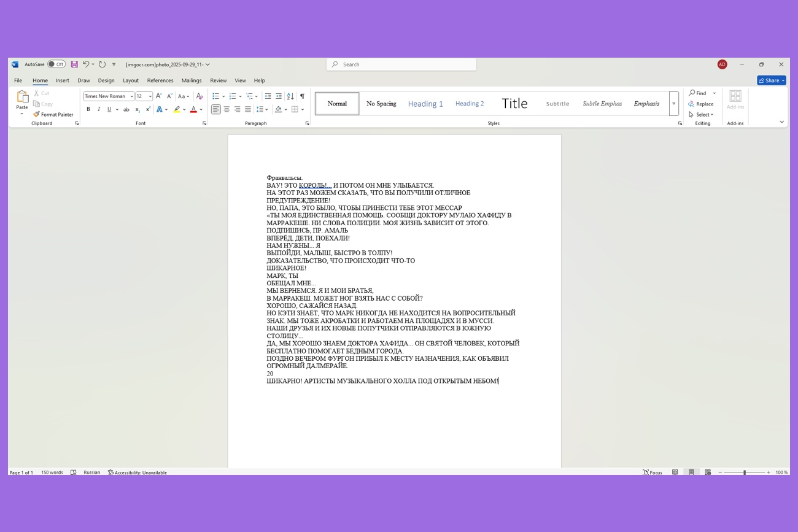This screenshot has height=532, width=798.
Task: Click the bullet list icon
Action: click(215, 96)
